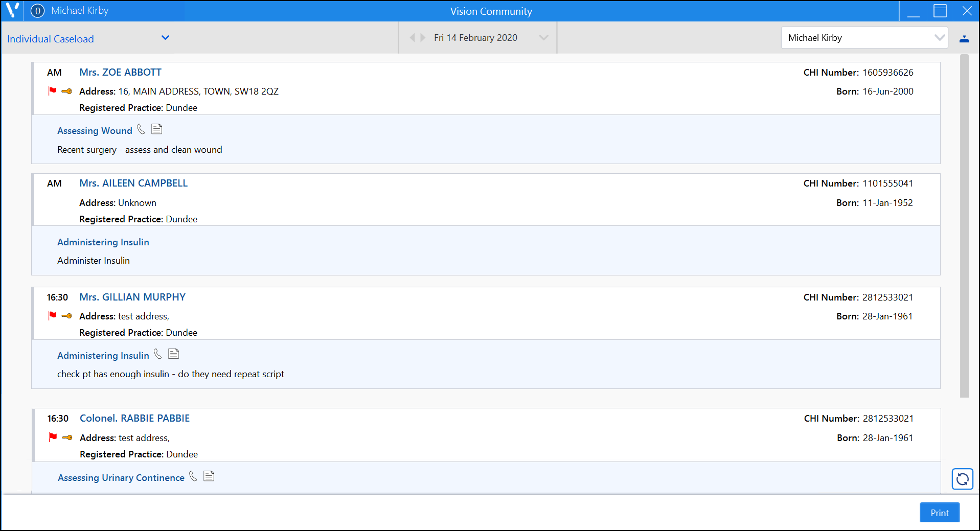Click the key icon for Rabbie Pabbie
Image resolution: width=980 pixels, height=531 pixels.
tap(67, 437)
